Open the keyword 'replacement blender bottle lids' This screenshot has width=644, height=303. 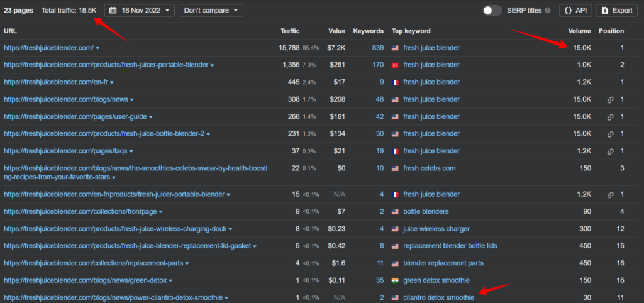(x=450, y=246)
